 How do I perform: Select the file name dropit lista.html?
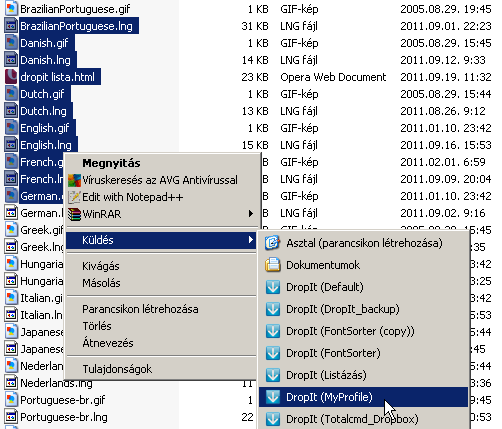(57, 77)
